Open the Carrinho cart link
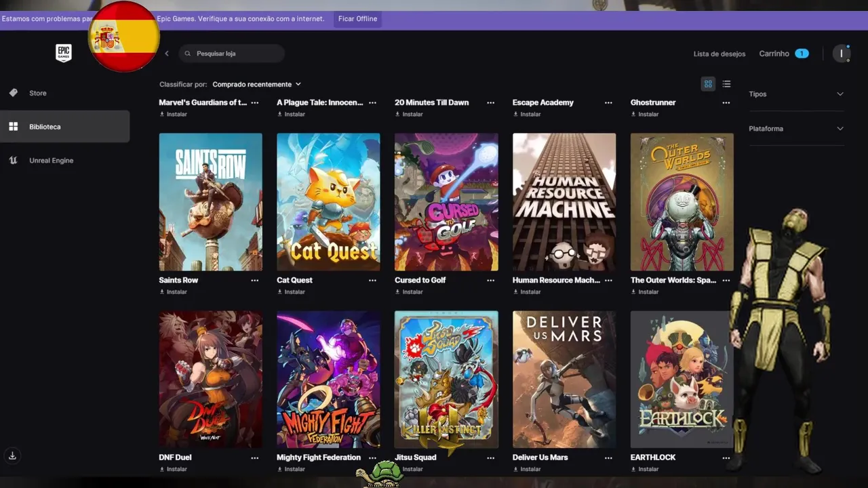The image size is (868, 488). point(784,54)
